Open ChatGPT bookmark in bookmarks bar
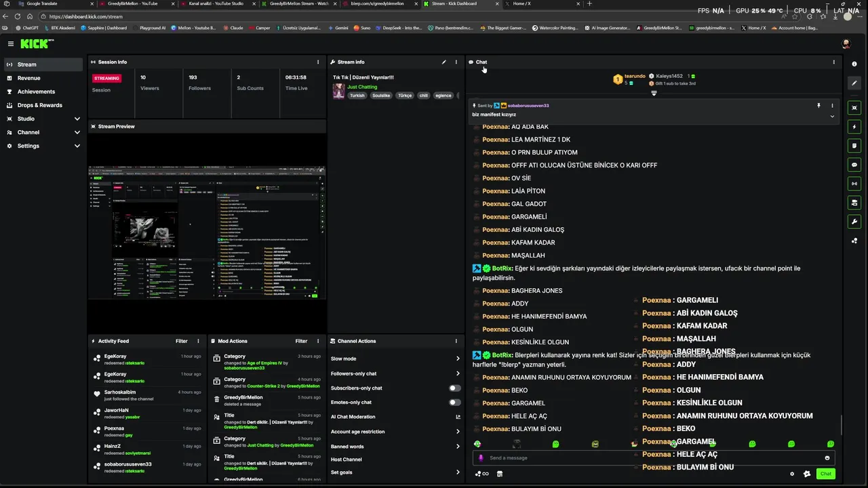This screenshot has height=488, width=868. coord(27,28)
